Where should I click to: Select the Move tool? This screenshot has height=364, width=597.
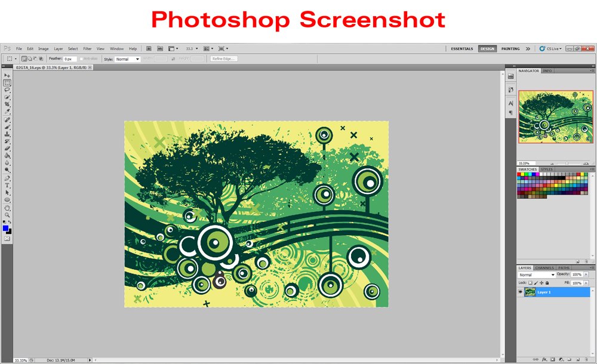click(x=7, y=75)
